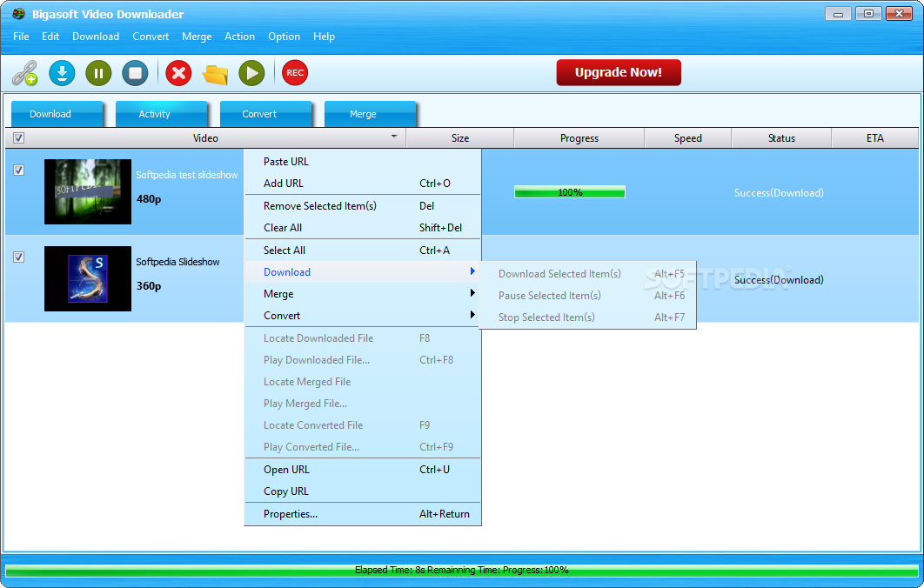Click Play Converted File... menu entry
The height and width of the screenshot is (588, 924).
click(x=363, y=447)
